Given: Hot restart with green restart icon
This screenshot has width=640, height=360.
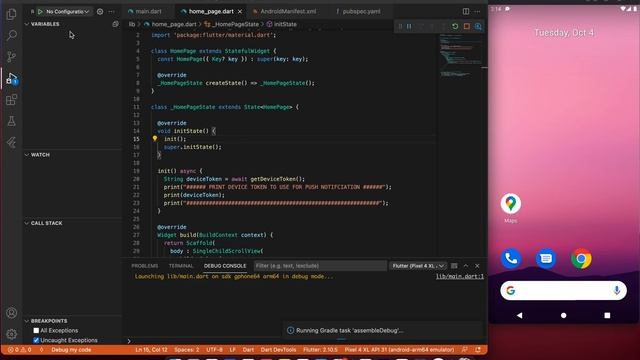Looking at the screenshot, I should (455, 26).
